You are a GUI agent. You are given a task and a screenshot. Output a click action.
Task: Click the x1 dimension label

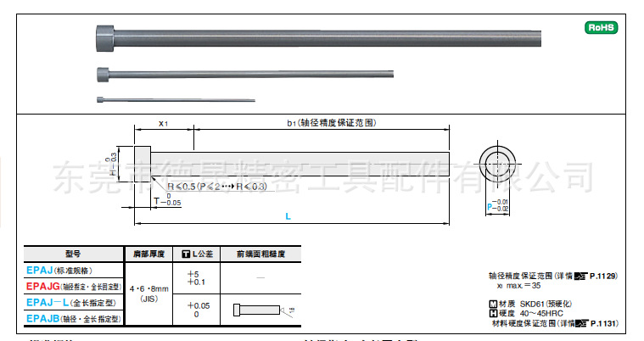(x=163, y=123)
